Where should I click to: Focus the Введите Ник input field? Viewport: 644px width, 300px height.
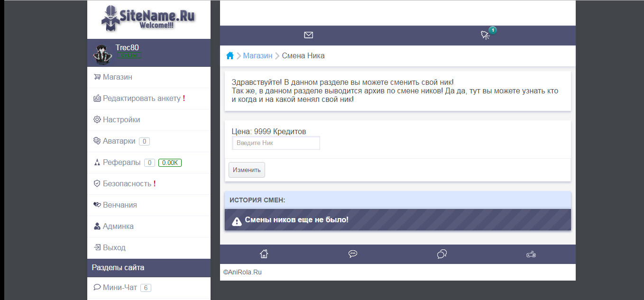point(276,143)
